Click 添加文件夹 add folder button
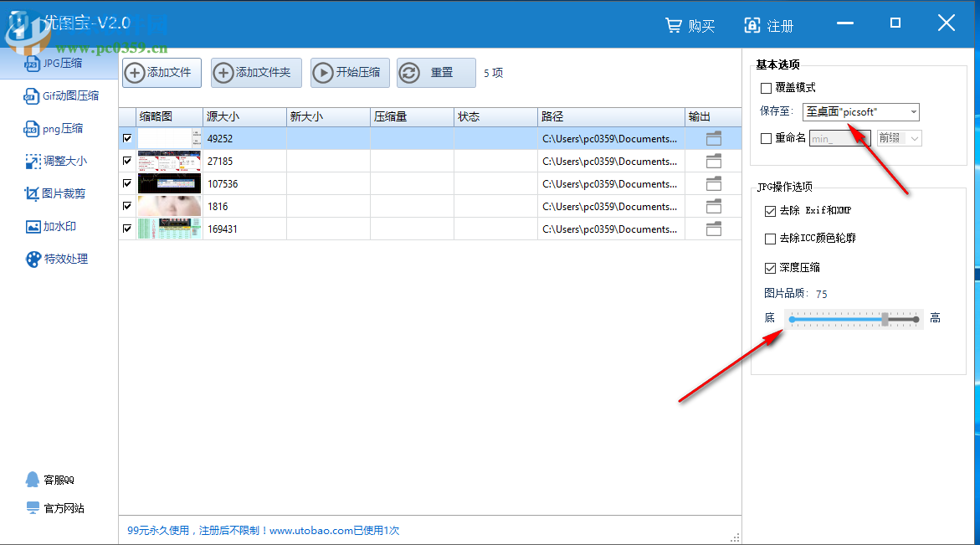 [x=256, y=73]
